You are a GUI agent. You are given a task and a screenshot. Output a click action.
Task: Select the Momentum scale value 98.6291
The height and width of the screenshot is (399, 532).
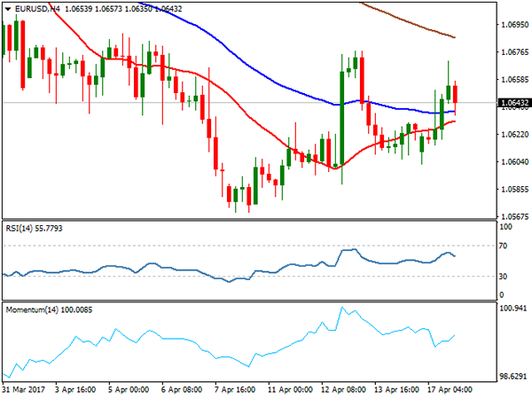(513, 376)
